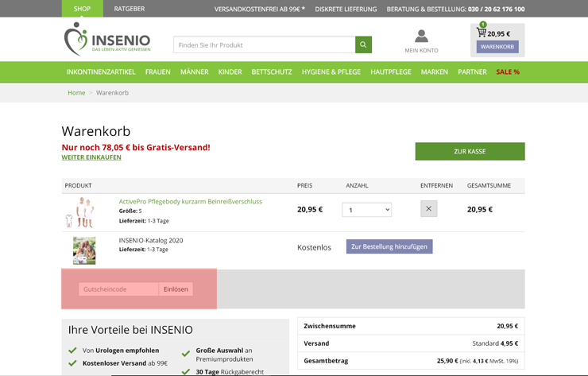
Task: Focus the Gutscheincode input field
Action: pos(118,289)
